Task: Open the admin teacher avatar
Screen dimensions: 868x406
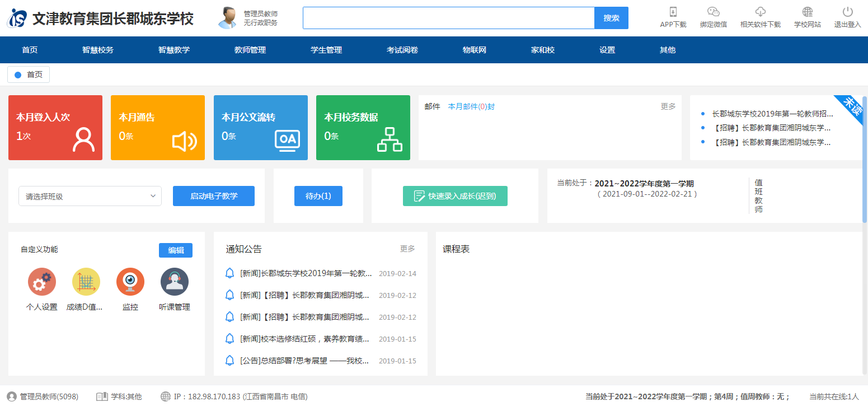Action: click(227, 18)
